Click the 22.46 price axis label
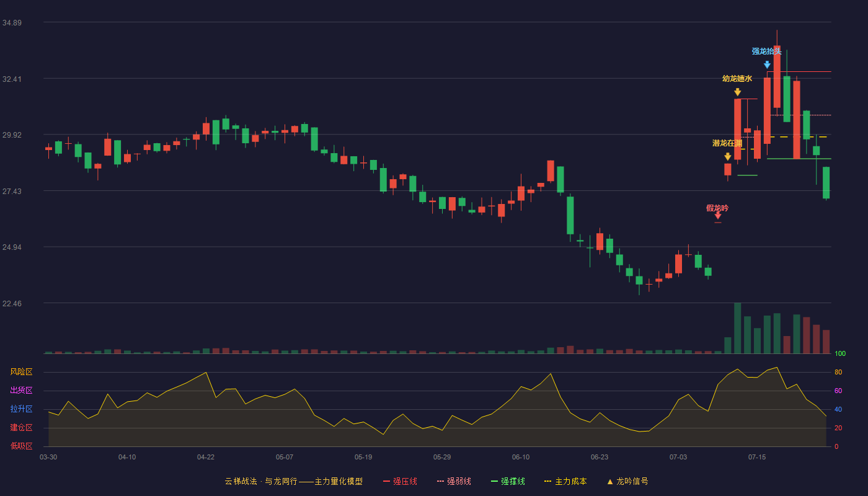 (x=12, y=304)
